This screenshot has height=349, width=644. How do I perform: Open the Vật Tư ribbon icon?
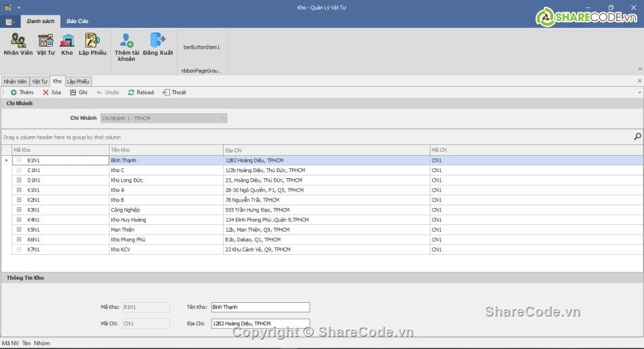pos(45,44)
